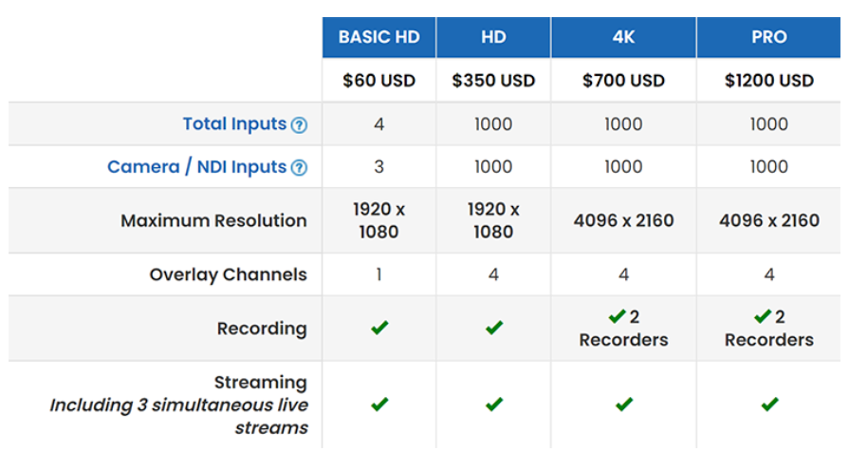Click Streaming checkmark in Basic HD column

point(379,405)
